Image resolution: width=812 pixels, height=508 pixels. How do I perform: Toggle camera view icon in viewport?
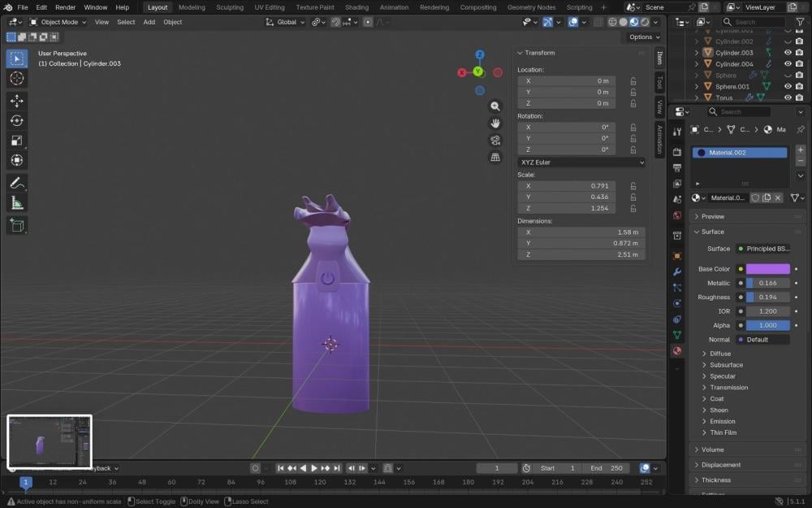(495, 140)
